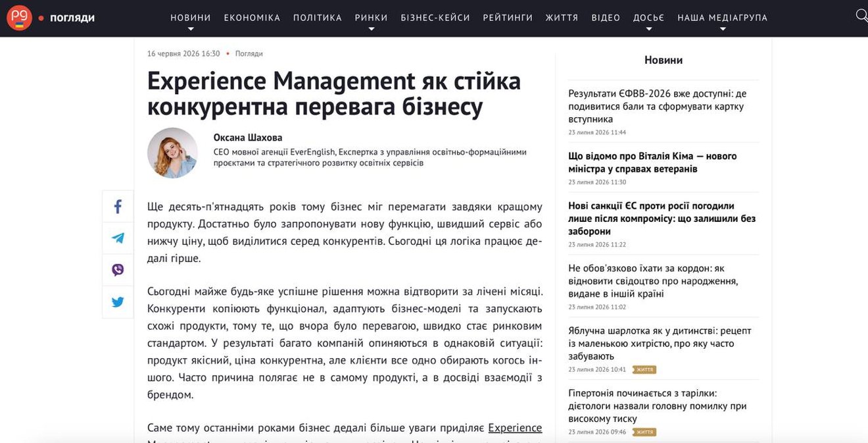Click Життя tag under hypertension article
This screenshot has height=443, width=868.
[x=644, y=432]
